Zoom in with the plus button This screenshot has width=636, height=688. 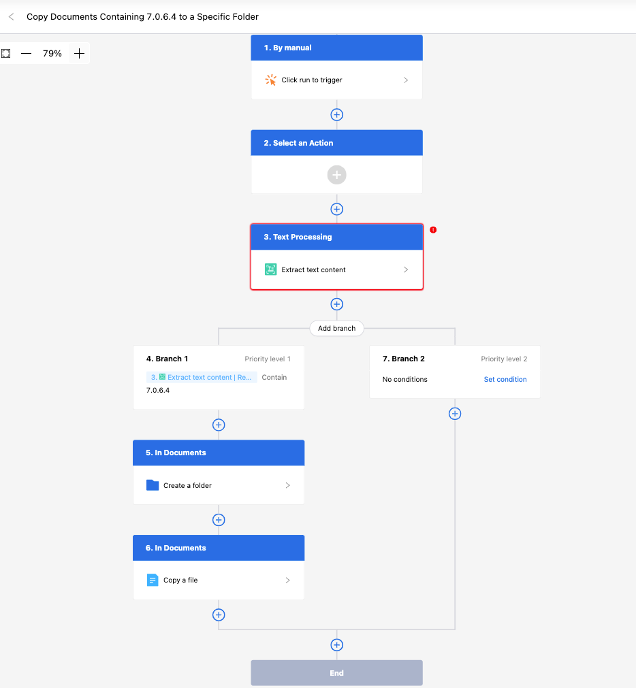click(x=79, y=53)
